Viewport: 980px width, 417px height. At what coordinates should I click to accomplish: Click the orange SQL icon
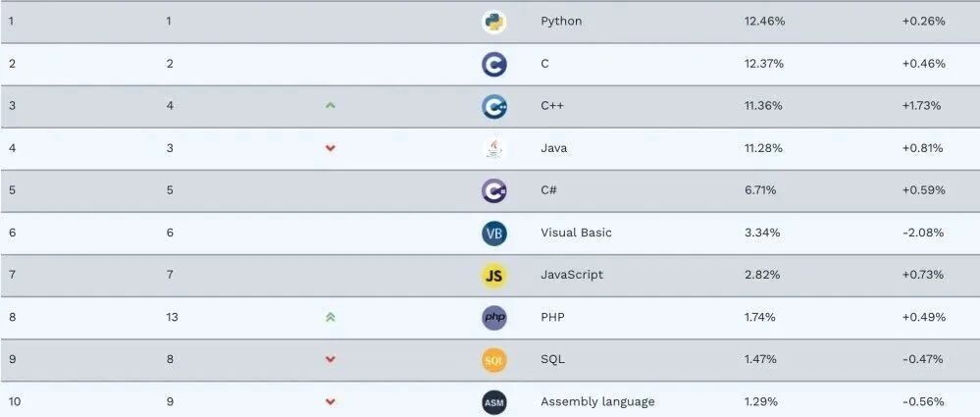point(493,360)
